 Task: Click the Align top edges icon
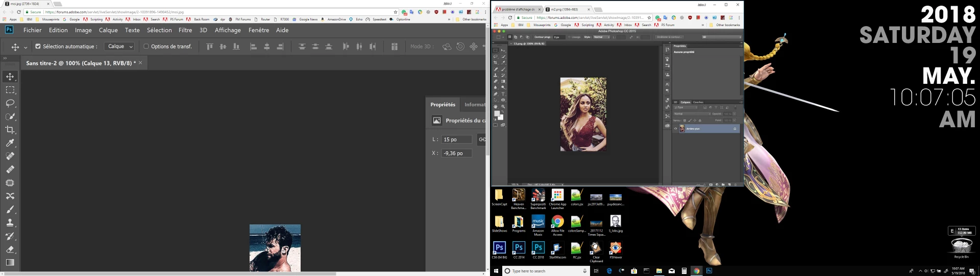[x=209, y=47]
